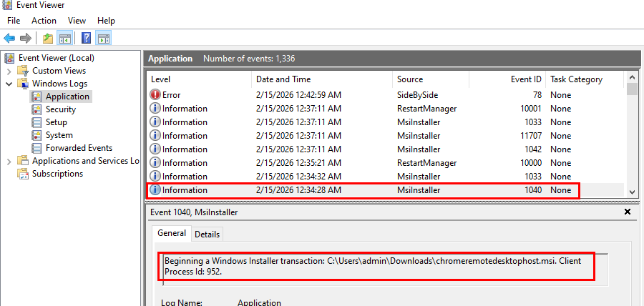
Task: Open the Help menu
Action: [x=106, y=21]
